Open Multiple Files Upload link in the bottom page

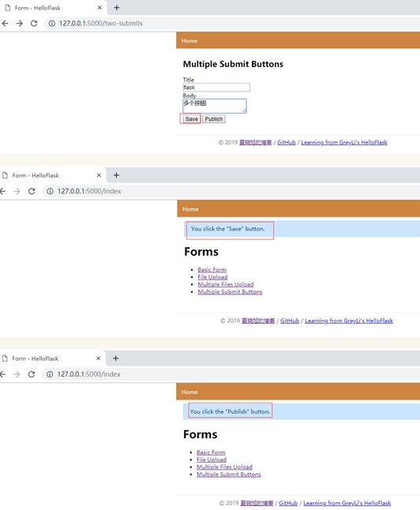[x=224, y=467]
